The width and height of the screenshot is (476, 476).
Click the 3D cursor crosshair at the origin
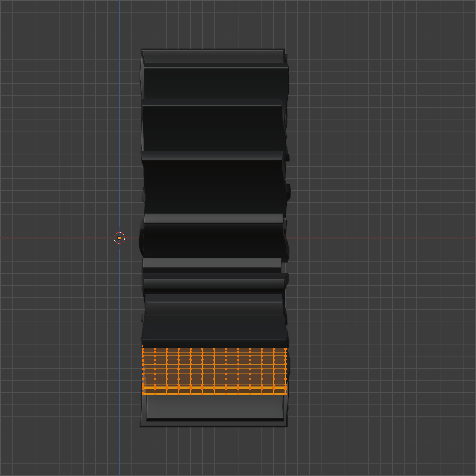coord(119,238)
